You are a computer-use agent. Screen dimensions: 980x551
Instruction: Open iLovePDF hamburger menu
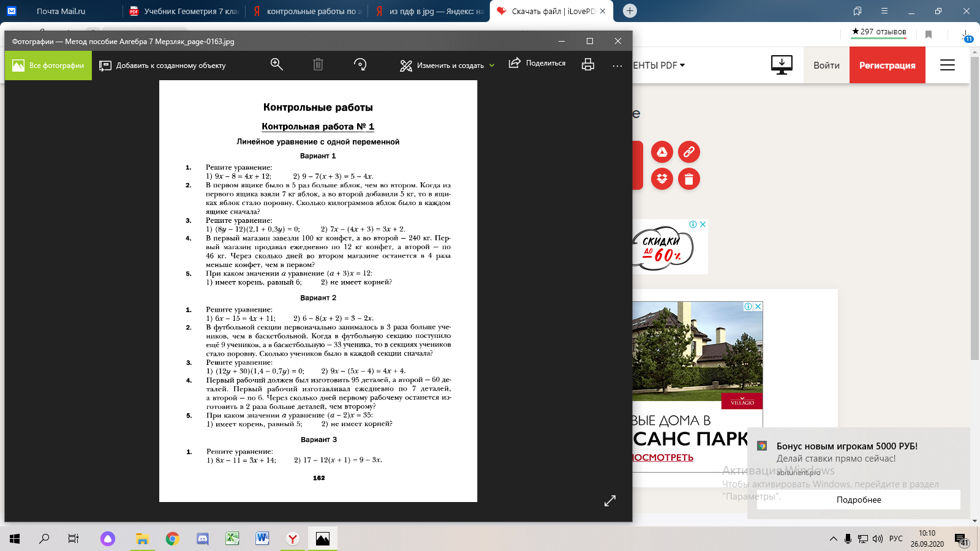(948, 65)
